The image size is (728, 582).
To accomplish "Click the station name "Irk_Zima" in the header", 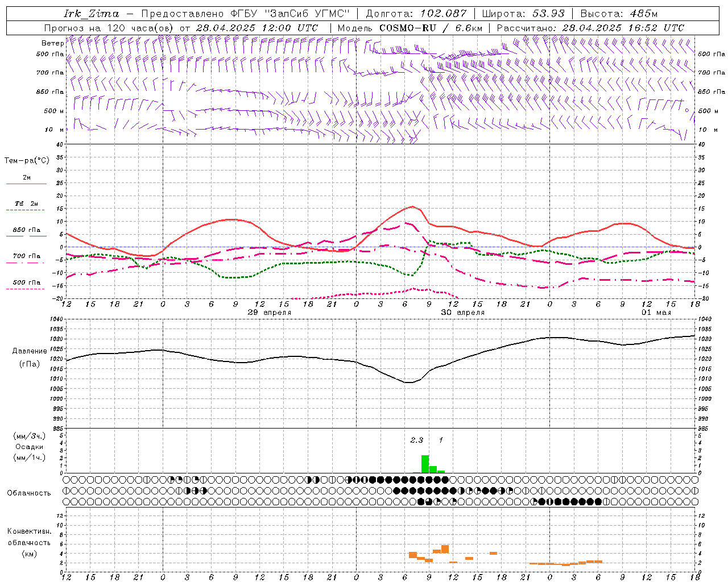I will tap(91, 14).
